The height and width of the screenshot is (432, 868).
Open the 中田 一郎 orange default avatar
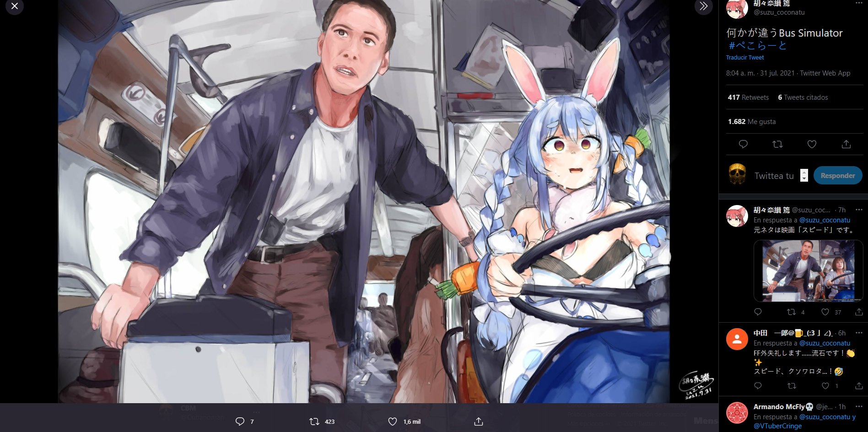(737, 339)
